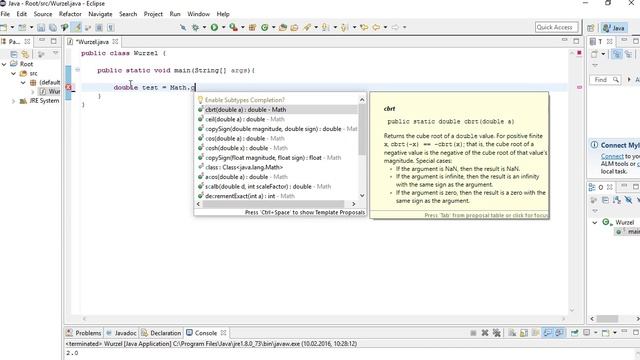Click the Connect link in Mylyn panel
This screenshot has height=360, width=640.
(x=612, y=156)
